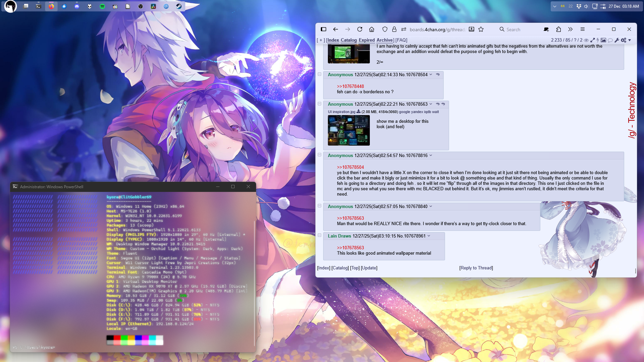This screenshot has width=644, height=362.
Task: Toggle the thread watcher eye icon
Action: (x=586, y=40)
